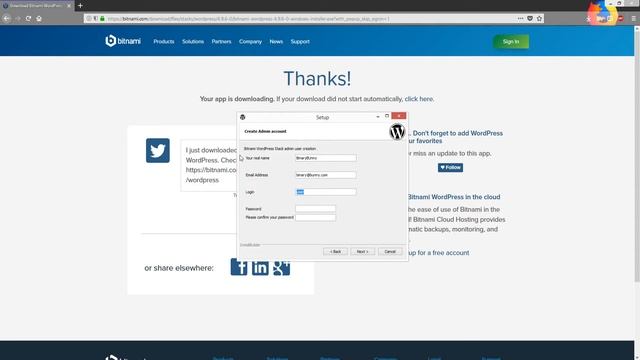Share on LinkedIn icon

[x=260, y=268]
